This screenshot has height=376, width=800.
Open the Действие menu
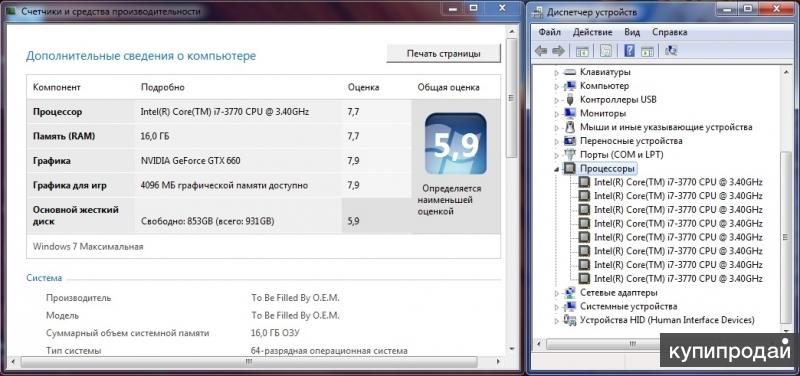click(592, 32)
